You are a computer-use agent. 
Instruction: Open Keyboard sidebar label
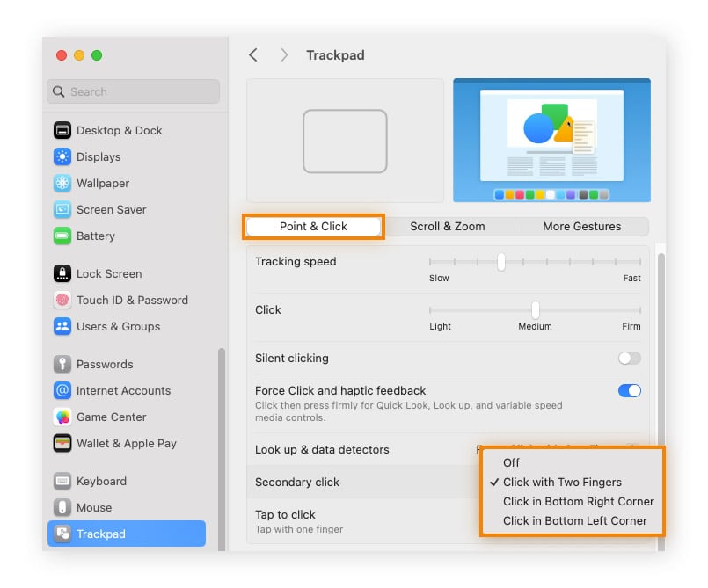[x=102, y=481]
